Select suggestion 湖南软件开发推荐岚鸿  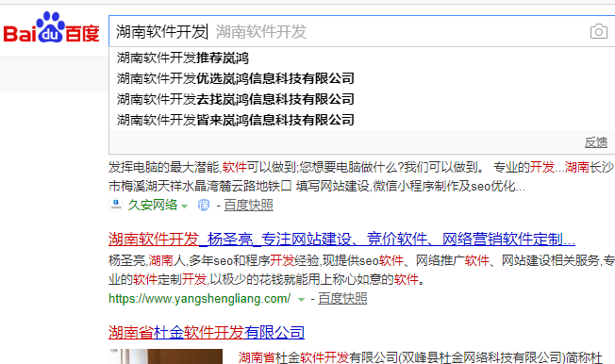(183, 58)
